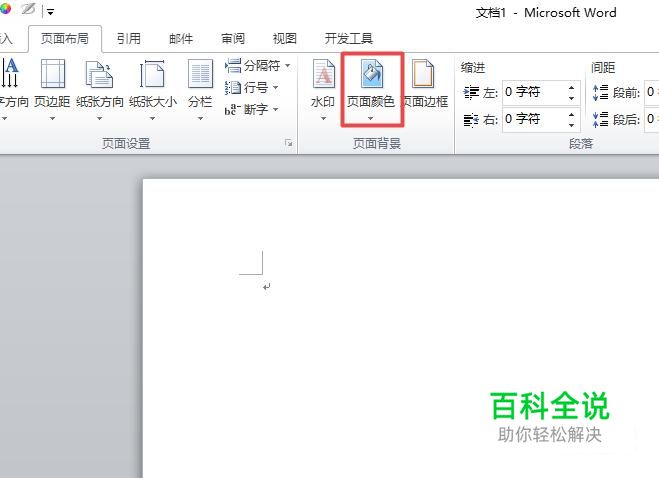This screenshot has width=659, height=478.
Task: Click the 间距 label
Action: (x=603, y=67)
